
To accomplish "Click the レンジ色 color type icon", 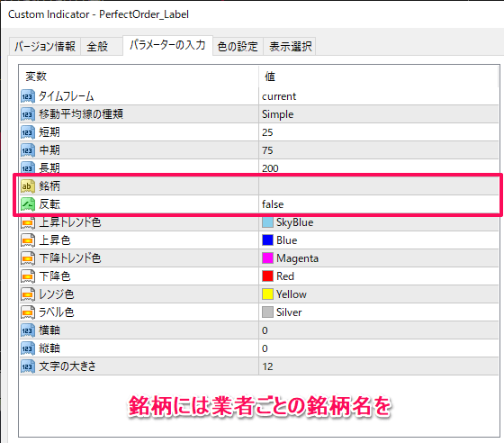I will [28, 294].
